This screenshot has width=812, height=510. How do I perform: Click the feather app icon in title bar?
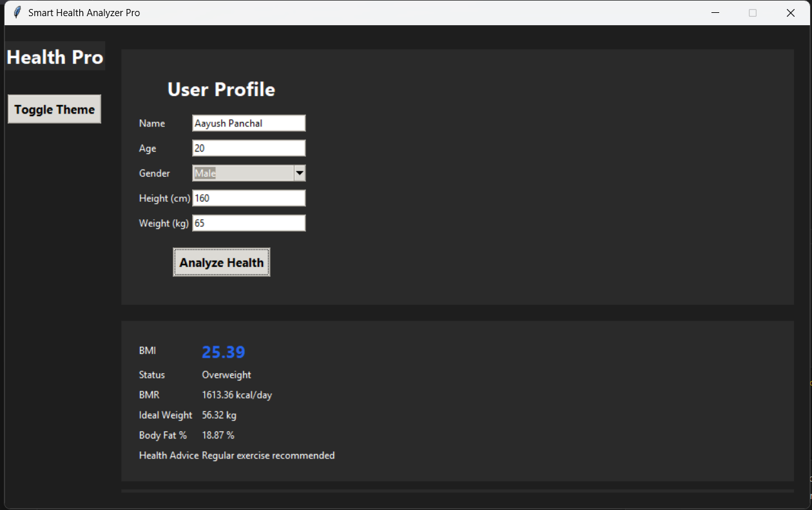[17, 13]
